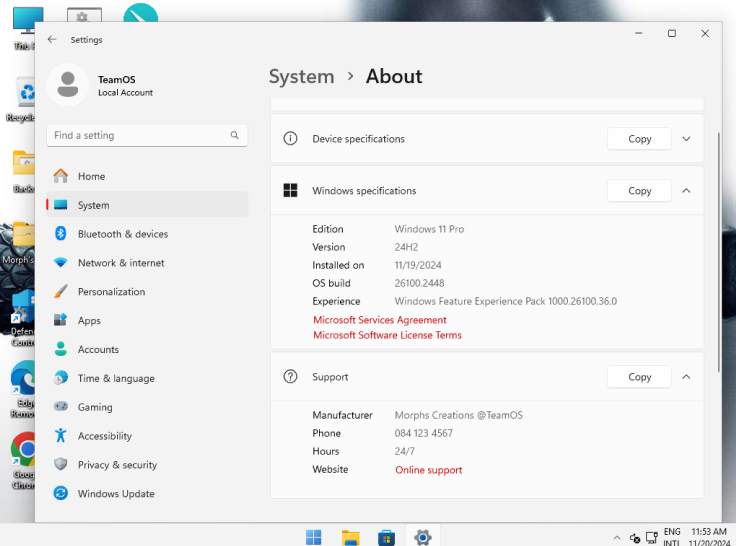Go to Personalization settings
The height and width of the screenshot is (546, 736).
click(x=147, y=292)
